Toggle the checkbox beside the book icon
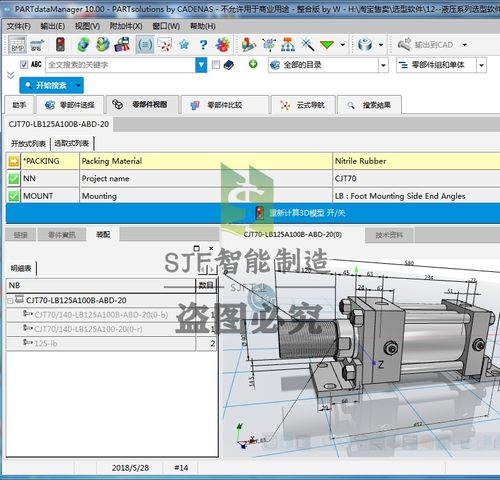500x480 pixels. [216, 65]
